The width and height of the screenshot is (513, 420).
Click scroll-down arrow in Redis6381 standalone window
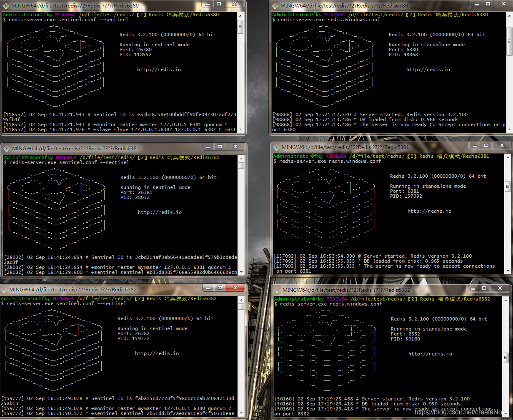click(508, 271)
